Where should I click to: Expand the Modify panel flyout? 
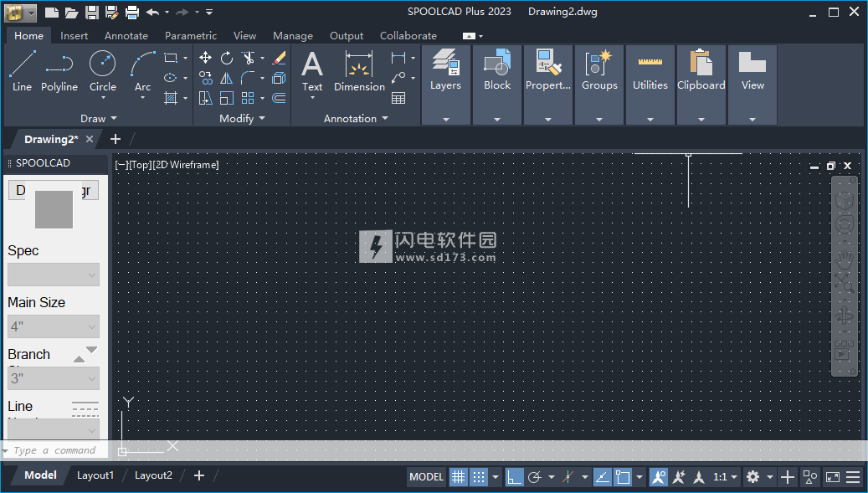tap(242, 118)
